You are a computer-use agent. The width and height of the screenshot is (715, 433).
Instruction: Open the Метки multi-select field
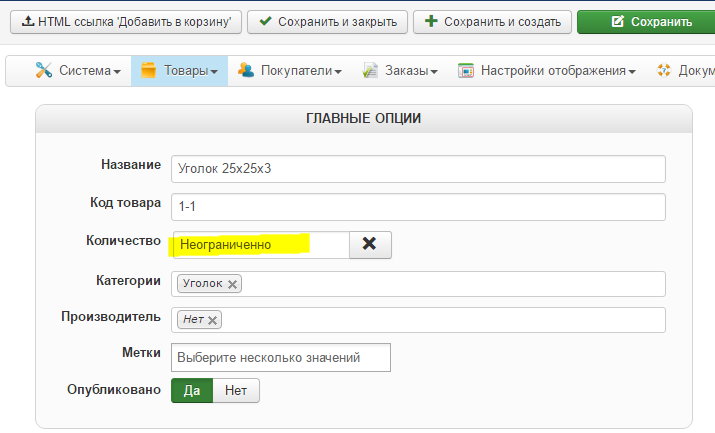click(x=280, y=357)
